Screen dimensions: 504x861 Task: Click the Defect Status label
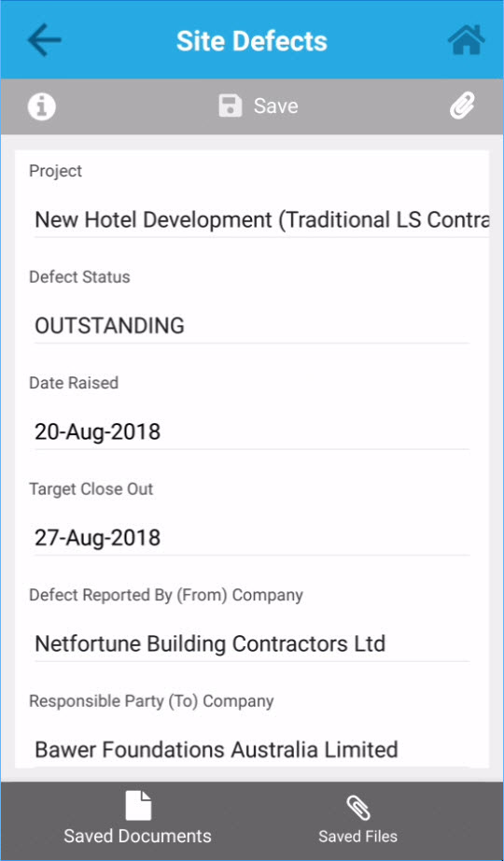tap(79, 276)
